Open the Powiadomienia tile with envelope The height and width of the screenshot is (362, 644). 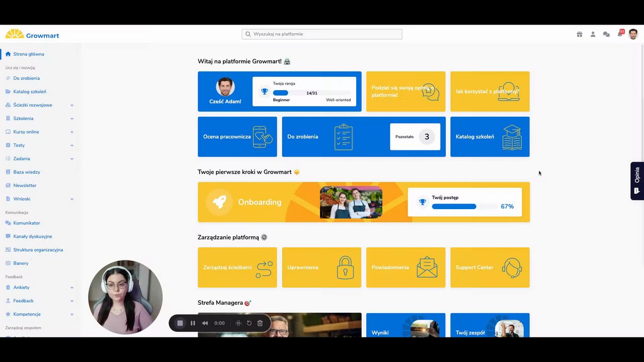406,267
